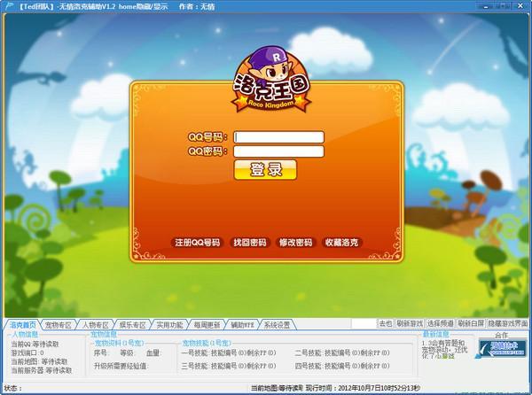
Task: Click the 二号技能 skill entry
Action: point(342,353)
